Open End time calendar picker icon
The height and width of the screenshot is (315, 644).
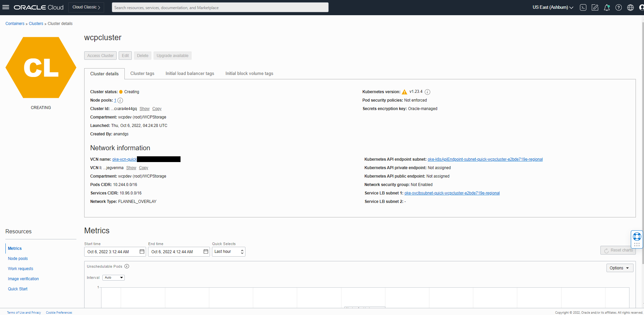206,252
